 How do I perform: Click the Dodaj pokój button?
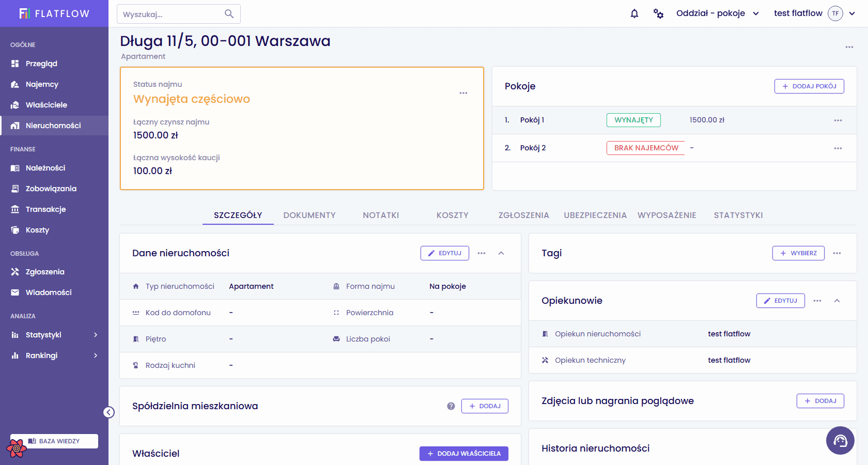coord(809,86)
